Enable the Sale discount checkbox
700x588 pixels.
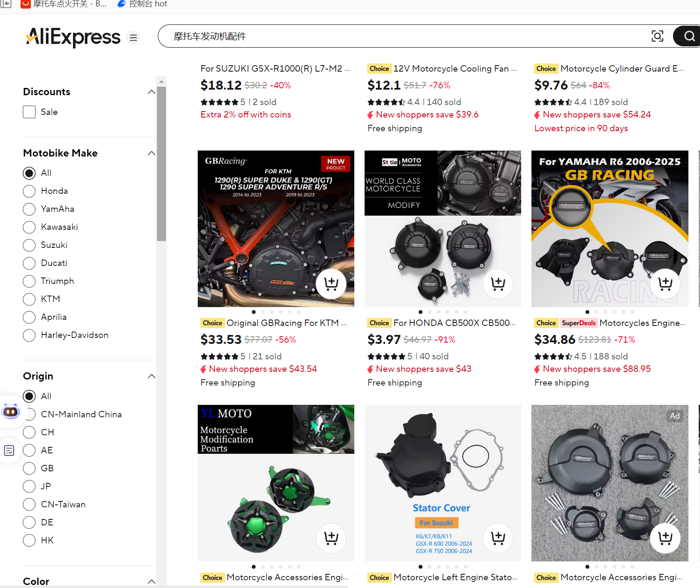point(29,112)
